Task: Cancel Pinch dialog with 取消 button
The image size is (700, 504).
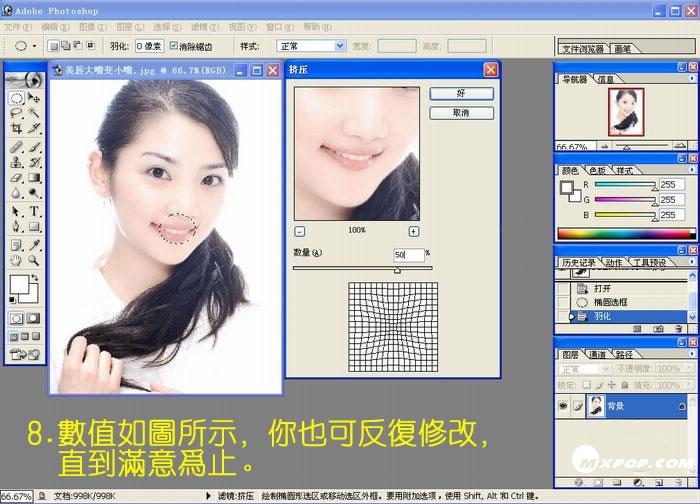Action: 461,113
